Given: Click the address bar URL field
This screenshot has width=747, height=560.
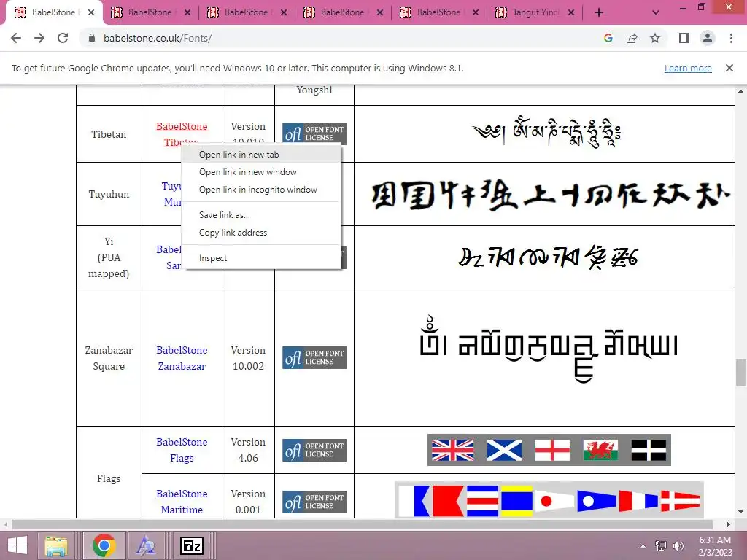Looking at the screenshot, I should (333, 38).
